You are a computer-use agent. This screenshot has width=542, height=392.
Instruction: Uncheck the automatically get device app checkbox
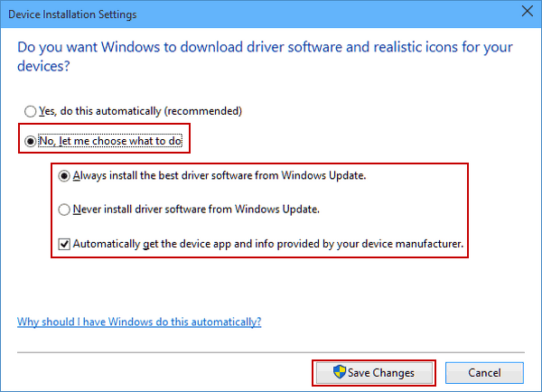63,243
